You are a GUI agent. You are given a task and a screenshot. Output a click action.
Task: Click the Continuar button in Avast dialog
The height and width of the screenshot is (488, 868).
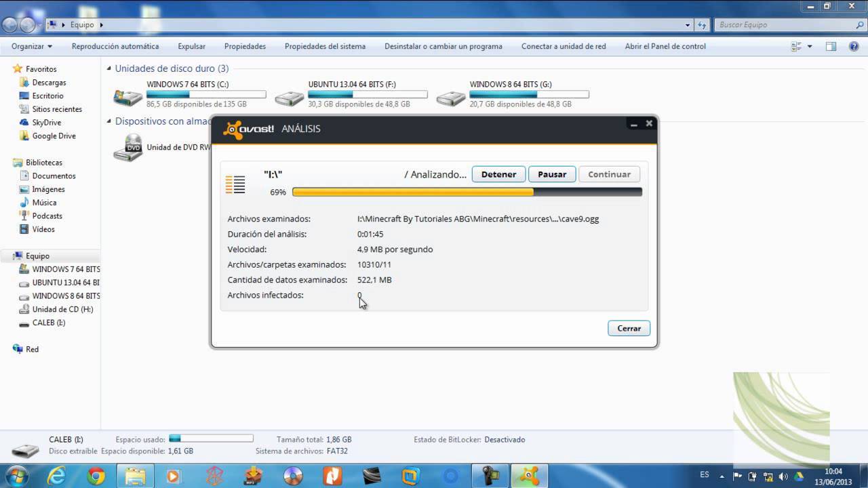(609, 174)
